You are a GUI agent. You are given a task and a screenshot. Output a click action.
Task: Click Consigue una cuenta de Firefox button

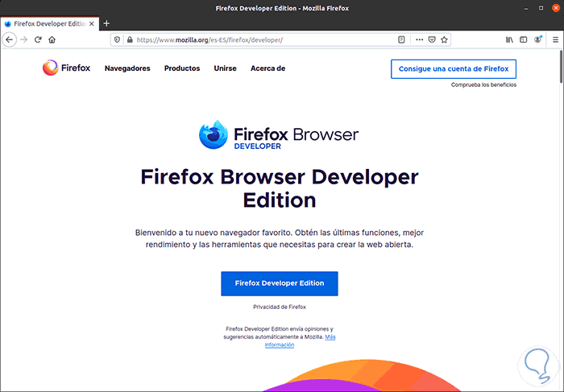tap(454, 69)
